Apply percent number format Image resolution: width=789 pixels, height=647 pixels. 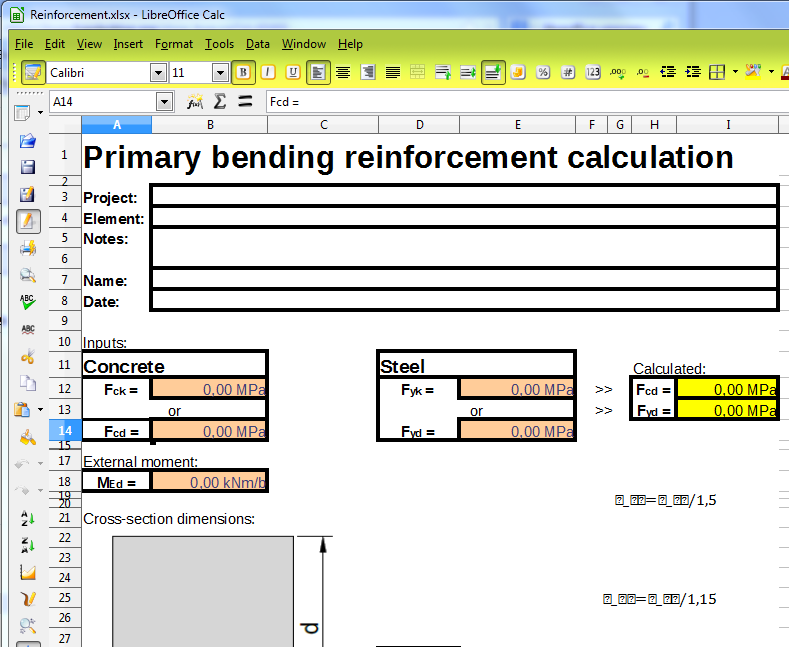click(542, 72)
